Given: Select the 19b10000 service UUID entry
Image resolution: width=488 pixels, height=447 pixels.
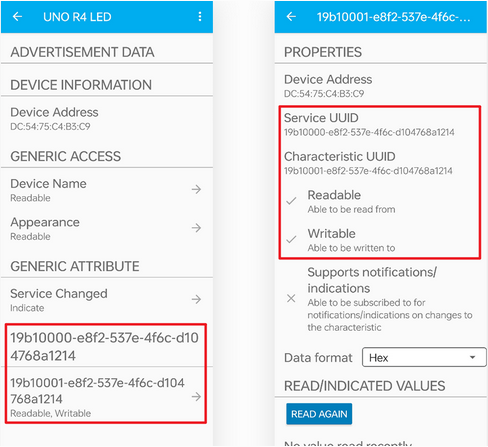Looking at the screenshot, I should click(x=106, y=346).
